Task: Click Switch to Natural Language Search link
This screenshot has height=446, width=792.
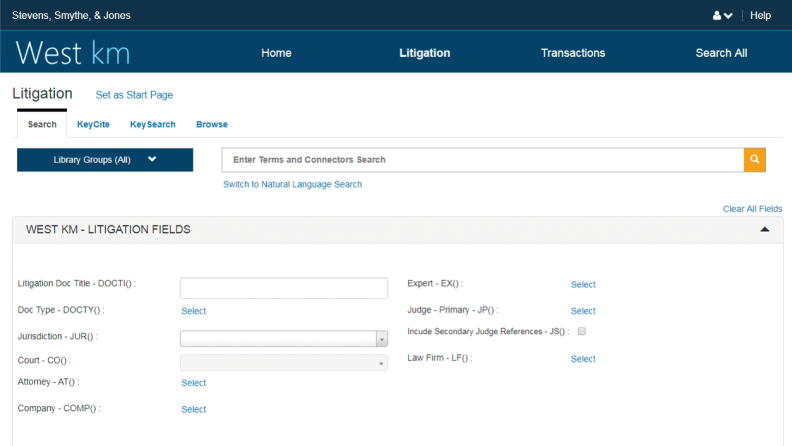Action: click(x=292, y=184)
